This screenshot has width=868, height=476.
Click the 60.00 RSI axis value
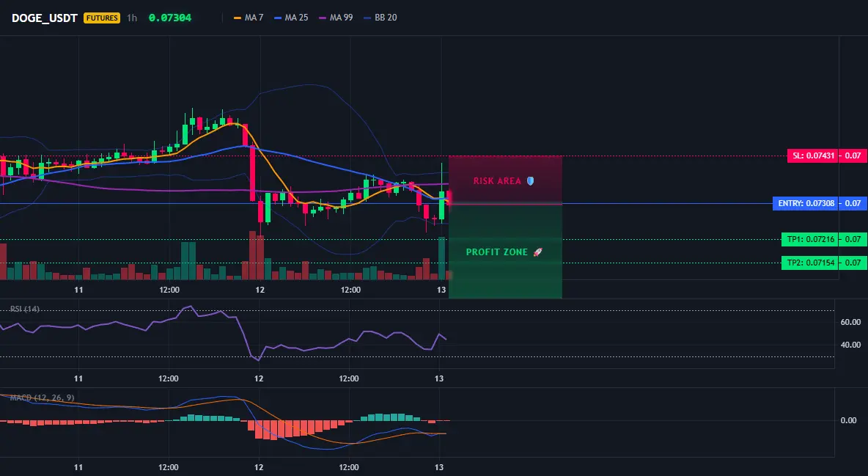point(850,322)
